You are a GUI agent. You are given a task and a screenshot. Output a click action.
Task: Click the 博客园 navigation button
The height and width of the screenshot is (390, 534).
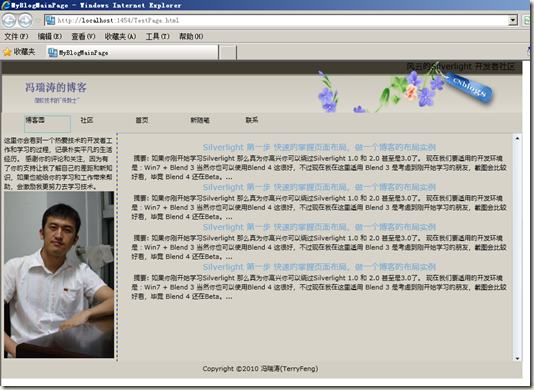(x=47, y=124)
